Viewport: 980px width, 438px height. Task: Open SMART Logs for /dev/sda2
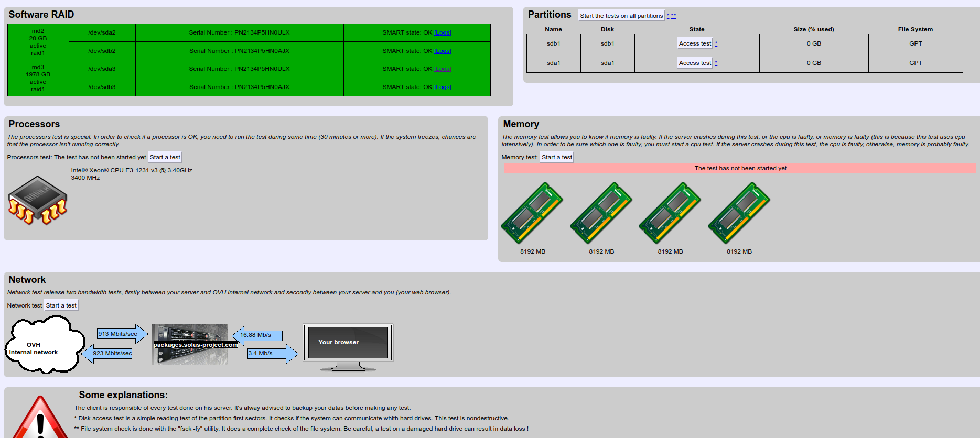coord(443,32)
